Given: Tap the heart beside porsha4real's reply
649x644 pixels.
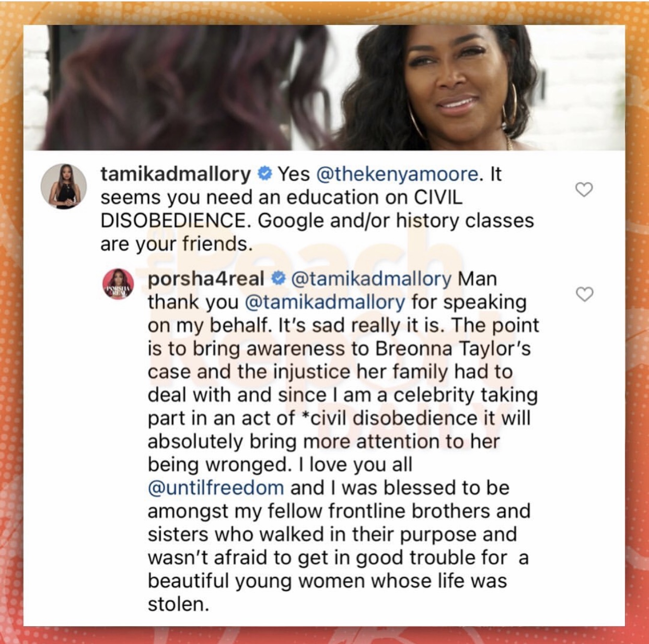Looking at the screenshot, I should [x=584, y=294].
